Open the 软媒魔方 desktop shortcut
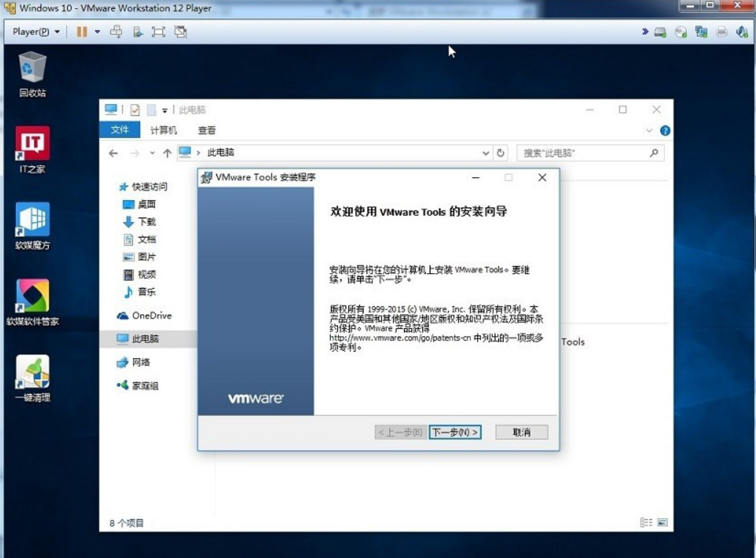This screenshot has height=558, width=756. (x=32, y=226)
